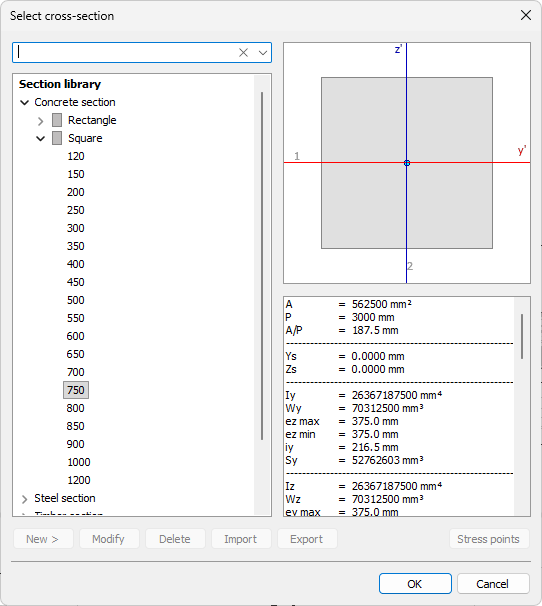Select square size 800
542x606 pixels.
pos(76,408)
